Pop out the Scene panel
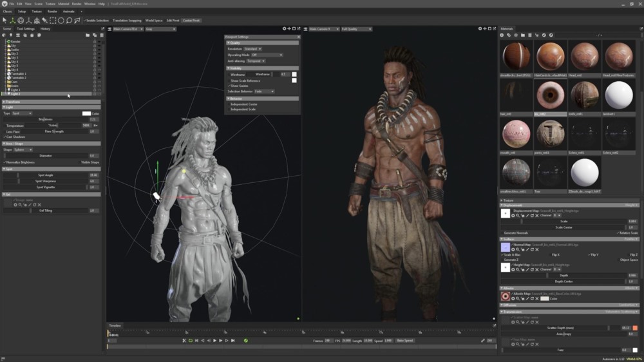The image size is (644, 362). [102, 29]
